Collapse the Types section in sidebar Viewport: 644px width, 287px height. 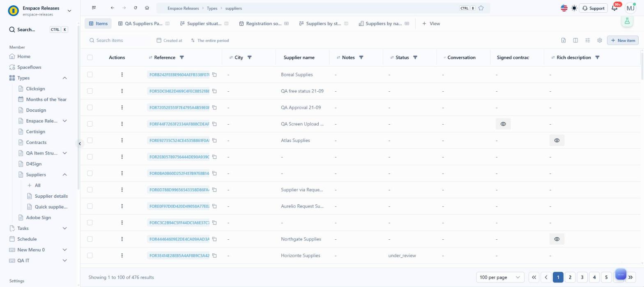(64, 78)
